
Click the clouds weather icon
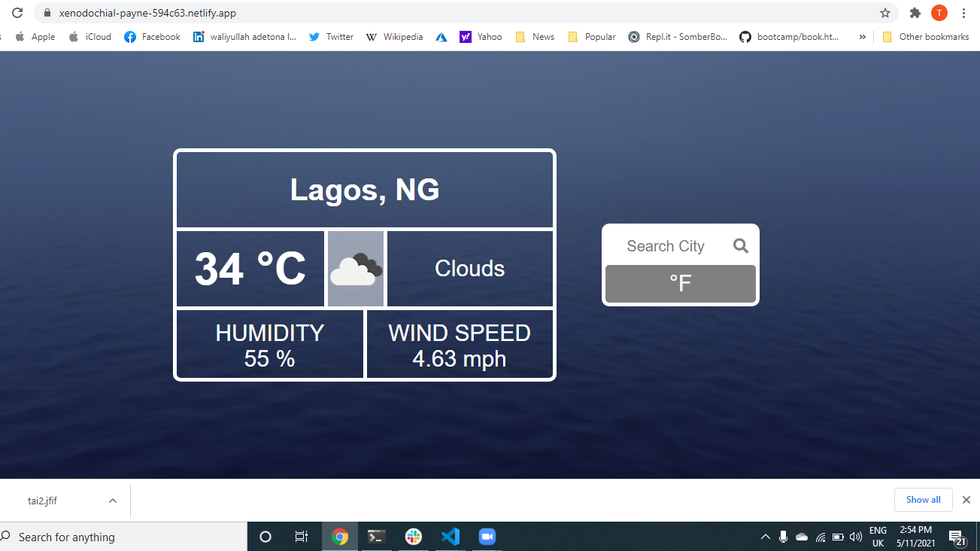(355, 269)
